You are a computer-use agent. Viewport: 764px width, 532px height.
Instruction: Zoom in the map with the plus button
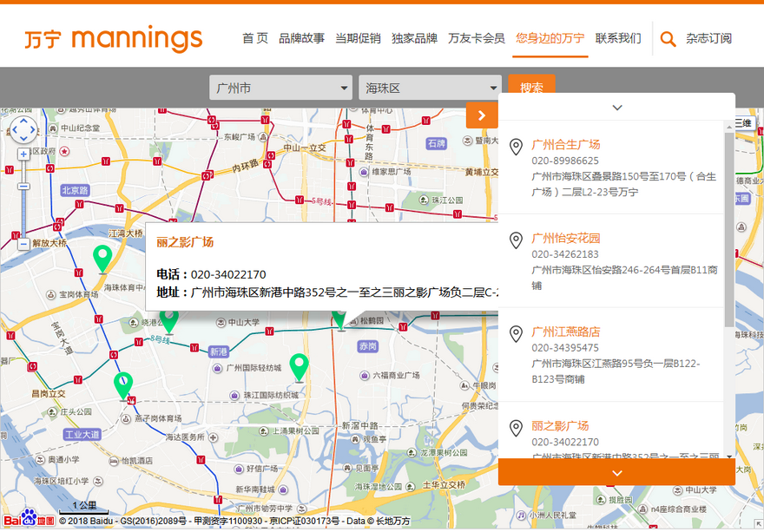23,154
